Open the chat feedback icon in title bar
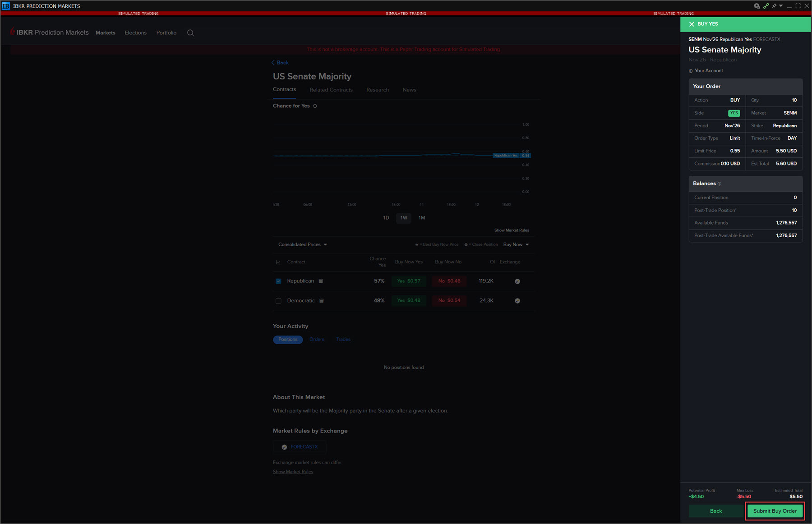Viewport: 812px width, 524px height. pyautogui.click(x=757, y=6)
